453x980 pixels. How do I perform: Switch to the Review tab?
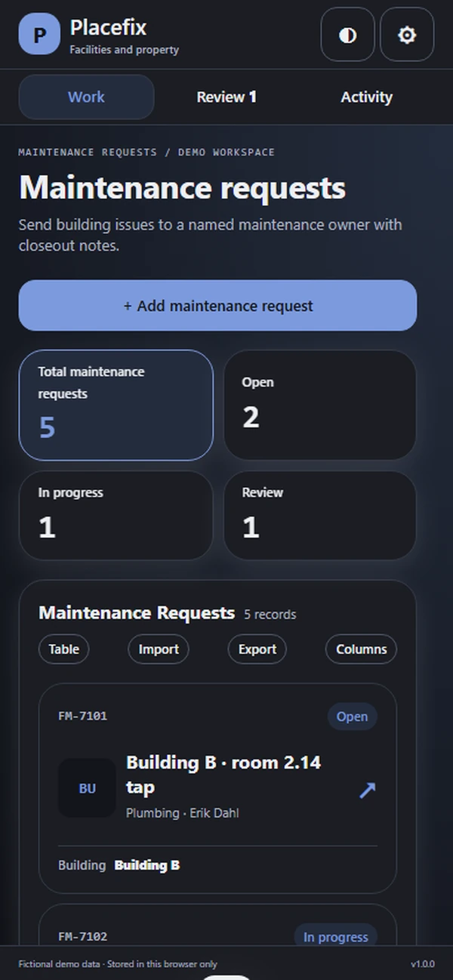tap(226, 97)
